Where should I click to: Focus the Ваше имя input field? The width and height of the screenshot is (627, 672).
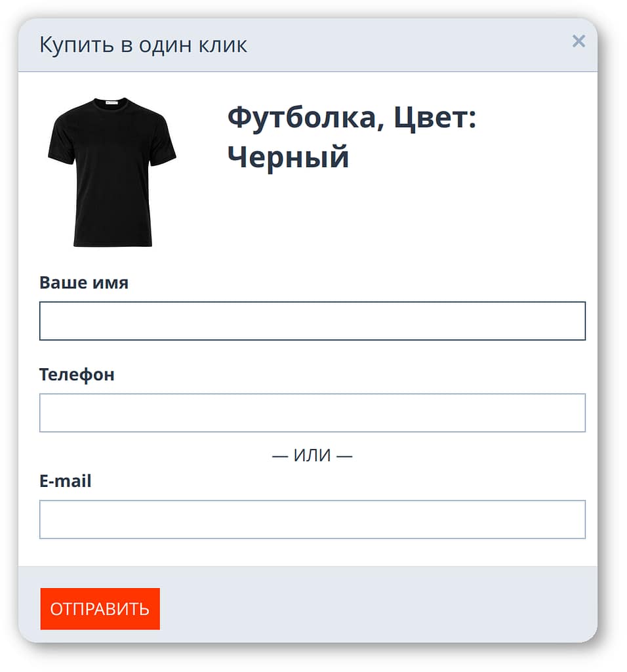point(312,321)
